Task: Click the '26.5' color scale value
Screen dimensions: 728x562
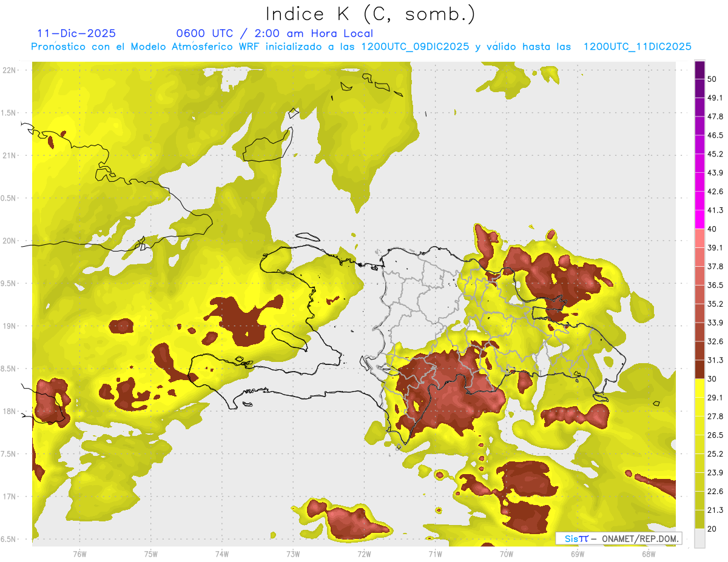Action: click(715, 435)
